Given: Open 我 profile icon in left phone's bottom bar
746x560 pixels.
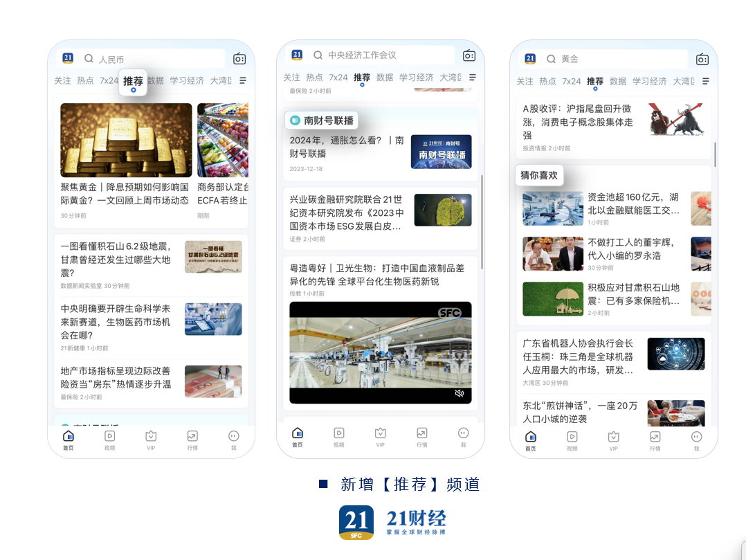Looking at the screenshot, I should [x=233, y=436].
